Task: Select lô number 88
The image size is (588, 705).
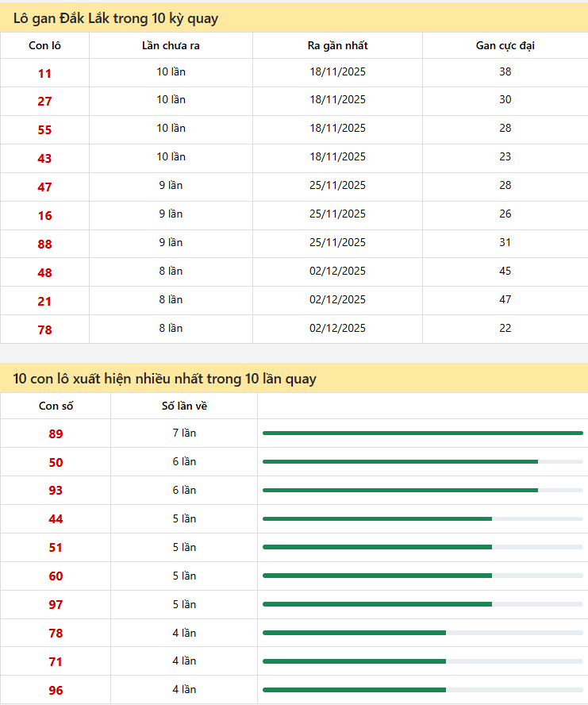Action: point(44,245)
